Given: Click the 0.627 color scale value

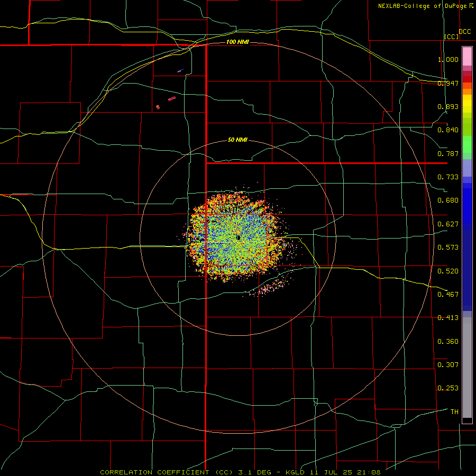Looking at the screenshot, I should coord(448,224).
